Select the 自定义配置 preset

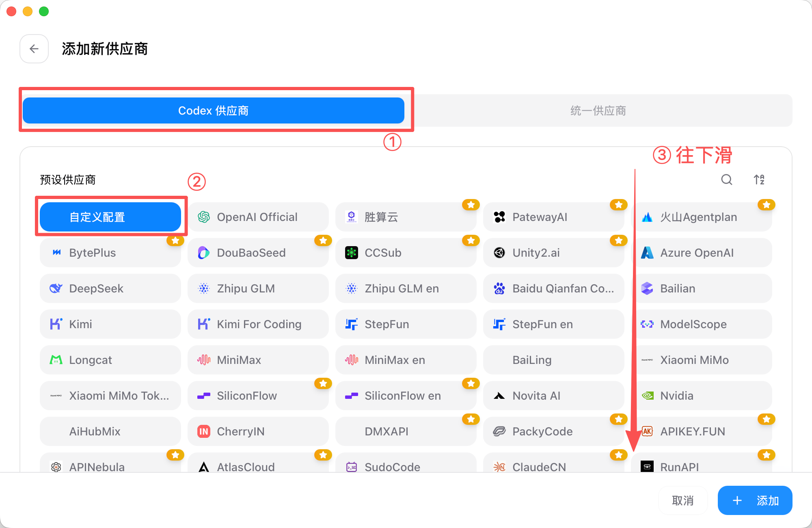(x=110, y=217)
